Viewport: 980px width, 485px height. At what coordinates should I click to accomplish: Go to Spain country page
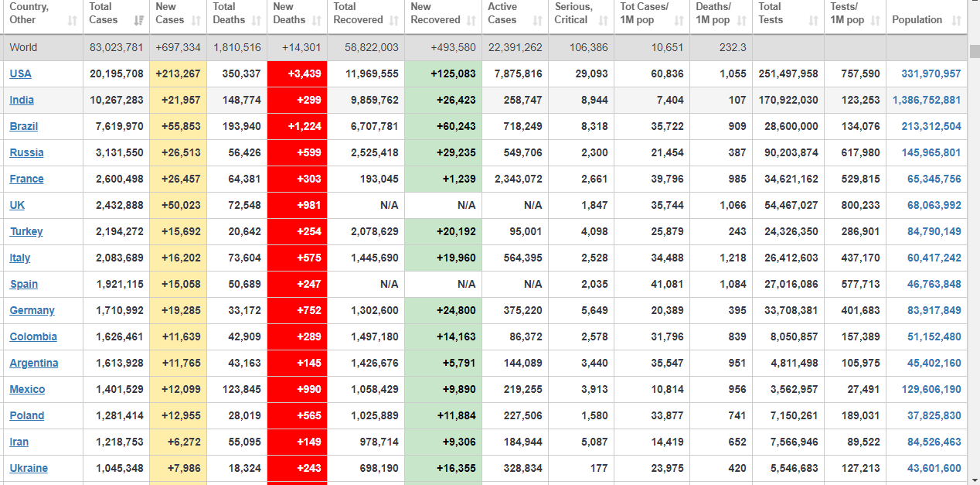(24, 284)
